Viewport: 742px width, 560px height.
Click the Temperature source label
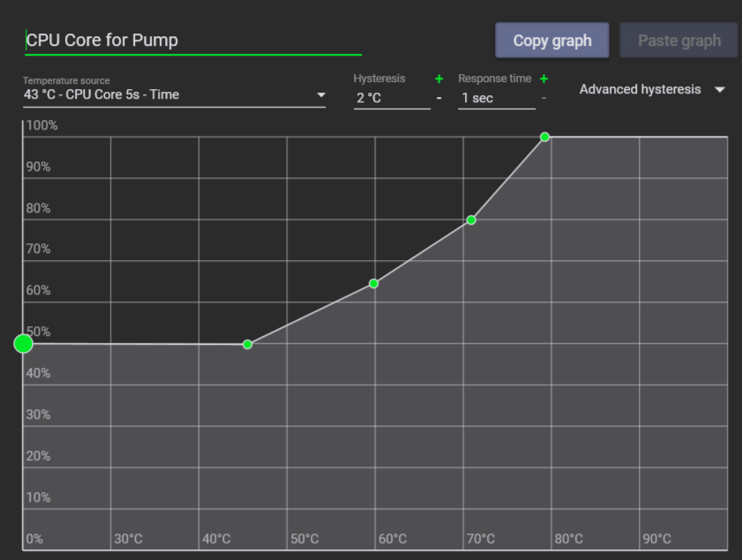click(66, 80)
